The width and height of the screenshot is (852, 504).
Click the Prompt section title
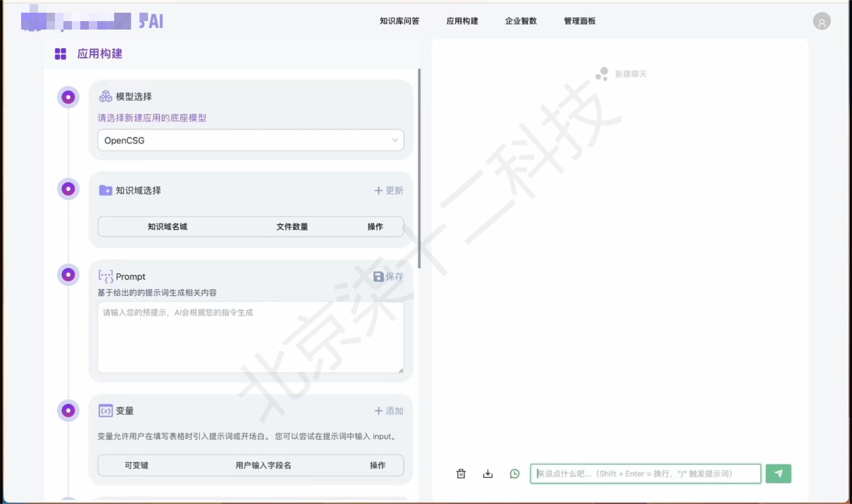[130, 276]
